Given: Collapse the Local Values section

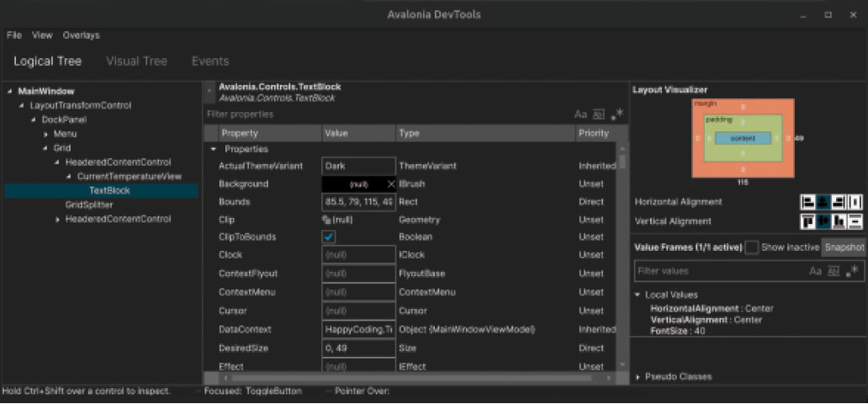Looking at the screenshot, I should [x=638, y=295].
